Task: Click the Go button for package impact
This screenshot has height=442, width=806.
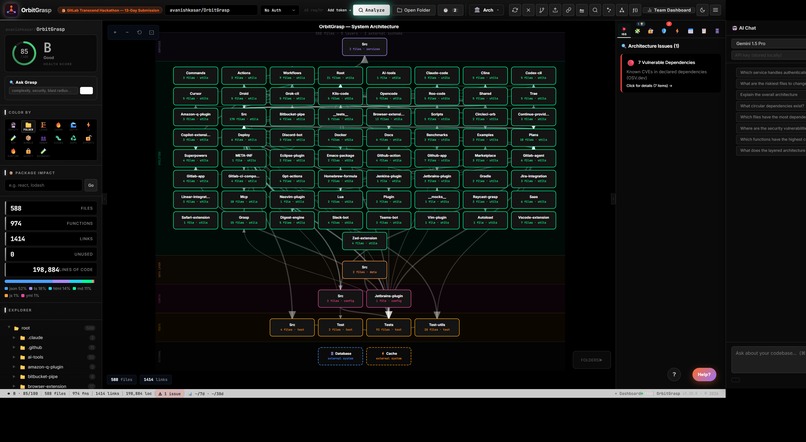Action: [90, 185]
